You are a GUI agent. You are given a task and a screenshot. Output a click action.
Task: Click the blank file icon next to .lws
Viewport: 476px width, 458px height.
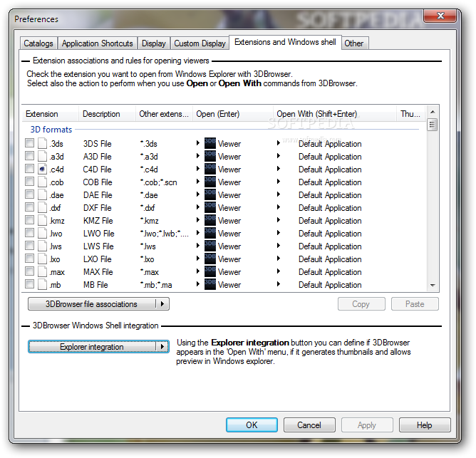pos(43,246)
